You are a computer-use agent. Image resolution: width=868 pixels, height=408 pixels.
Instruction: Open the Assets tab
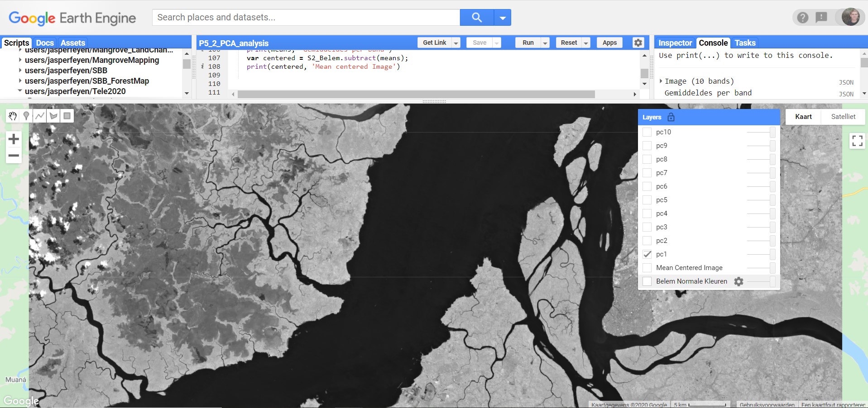(72, 43)
